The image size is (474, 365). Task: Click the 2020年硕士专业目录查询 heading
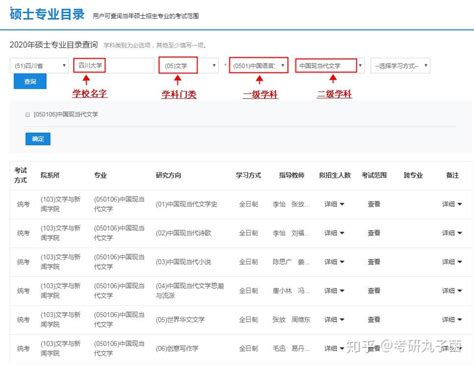pos(54,45)
